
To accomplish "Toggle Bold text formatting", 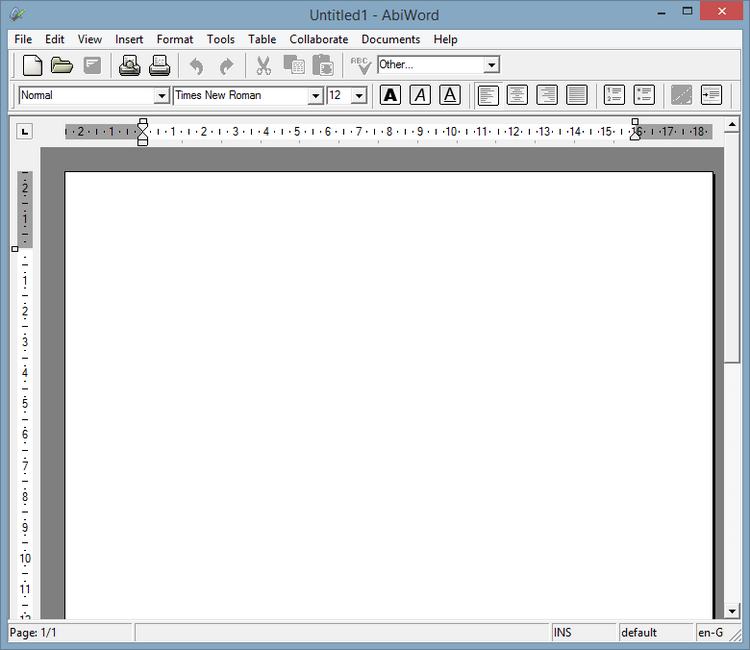I will coord(390,95).
